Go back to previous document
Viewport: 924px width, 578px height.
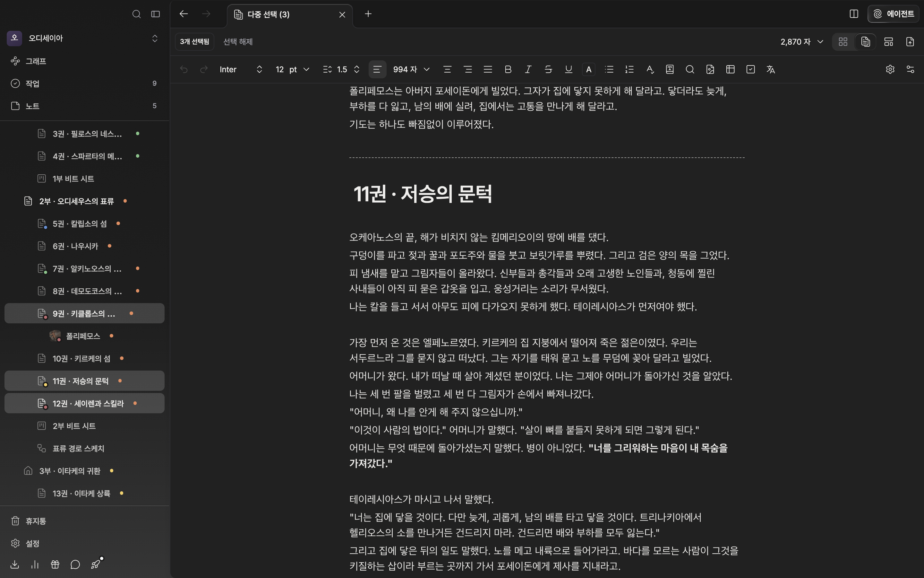click(x=184, y=14)
